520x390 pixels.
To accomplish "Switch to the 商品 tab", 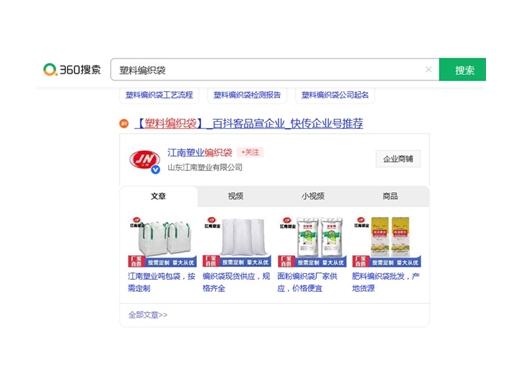I will click(390, 196).
